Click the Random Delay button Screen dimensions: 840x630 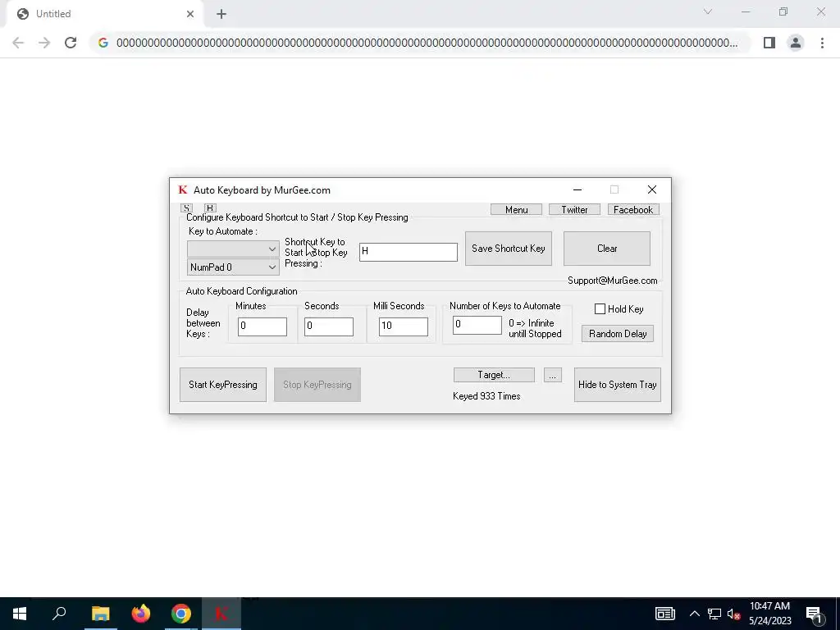click(618, 334)
